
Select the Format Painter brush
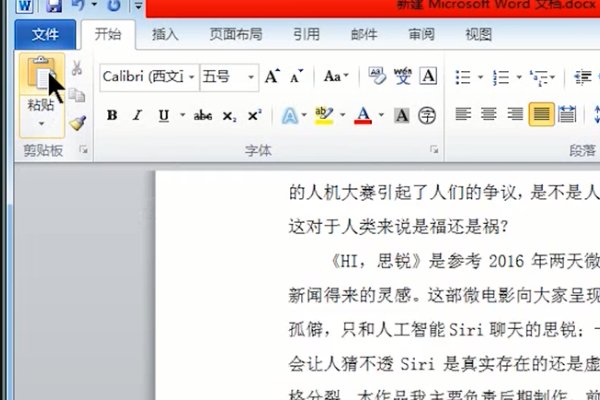[x=78, y=123]
